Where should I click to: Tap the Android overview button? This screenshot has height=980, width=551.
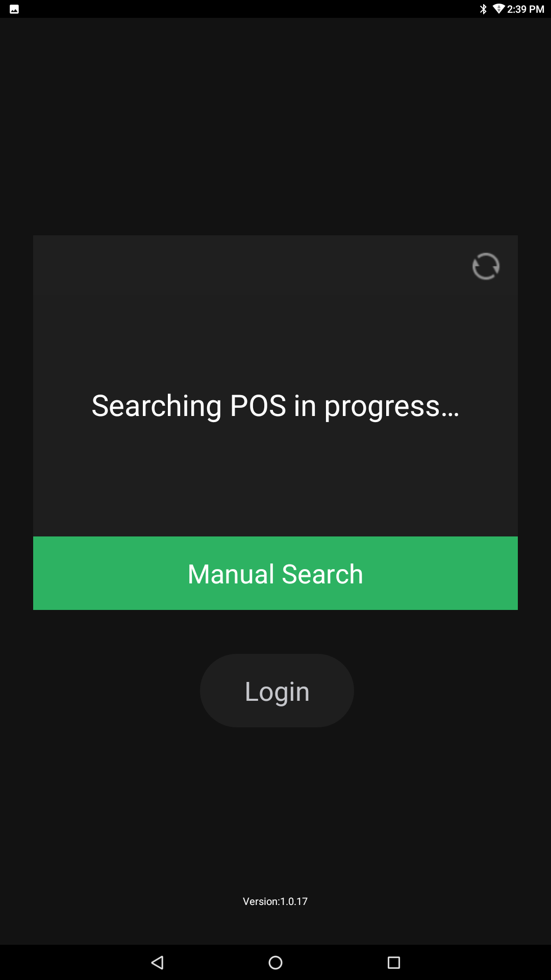(x=394, y=963)
